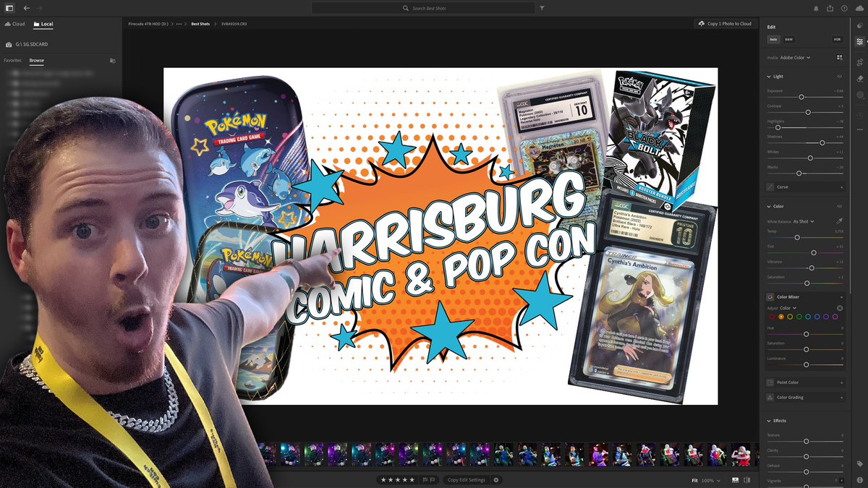Open the Info panel icon

(x=859, y=480)
